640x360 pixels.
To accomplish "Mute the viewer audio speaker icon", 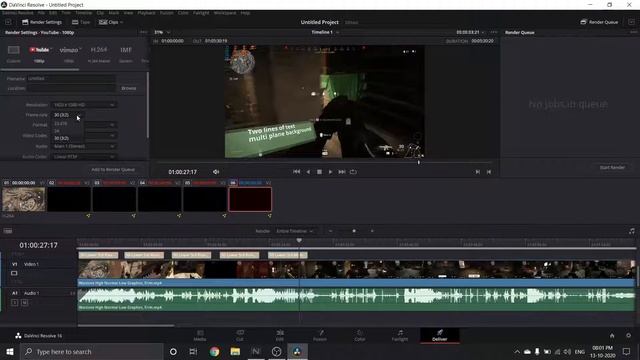I will (x=216, y=172).
